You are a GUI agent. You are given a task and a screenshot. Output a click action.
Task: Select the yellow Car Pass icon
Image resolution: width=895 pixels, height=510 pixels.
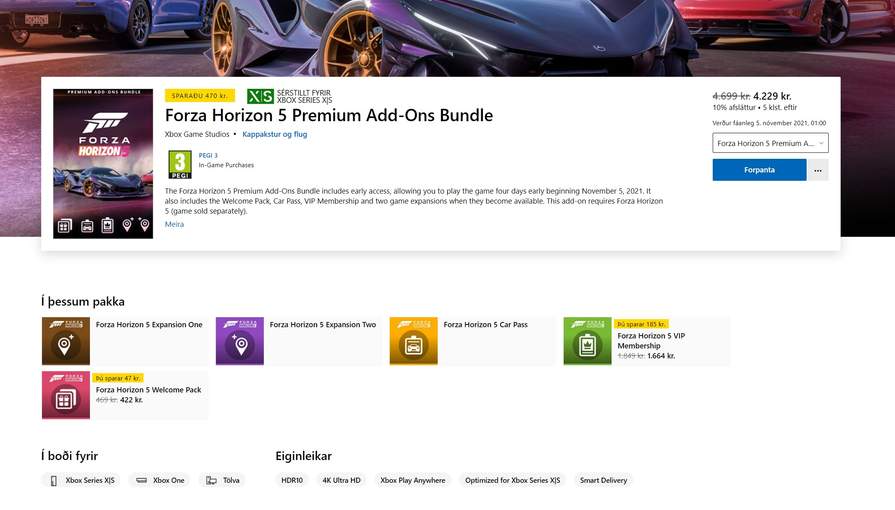tap(414, 341)
